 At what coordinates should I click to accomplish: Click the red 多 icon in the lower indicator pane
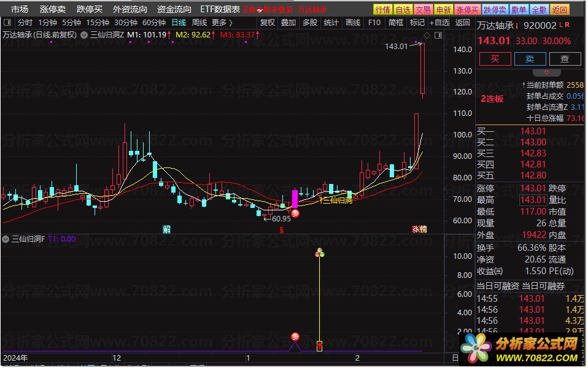[x=295, y=337]
